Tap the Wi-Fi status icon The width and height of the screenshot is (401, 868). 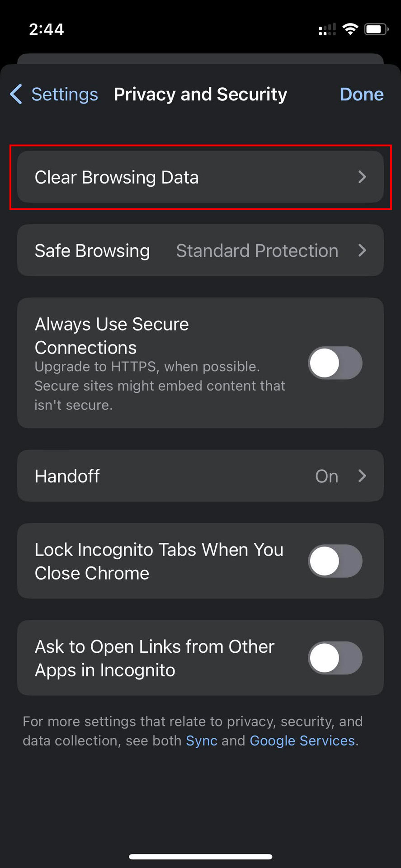[349, 29]
